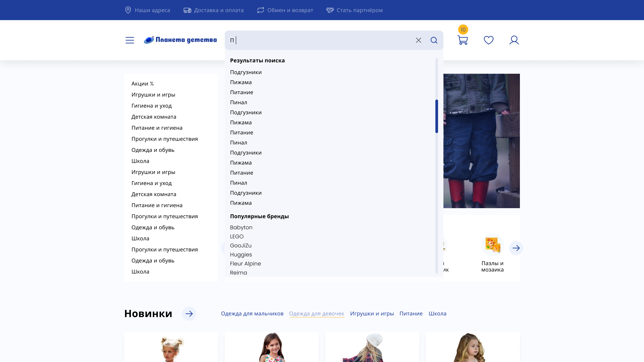
Task: Open first Школа sidebar category
Action: pyautogui.click(x=140, y=161)
